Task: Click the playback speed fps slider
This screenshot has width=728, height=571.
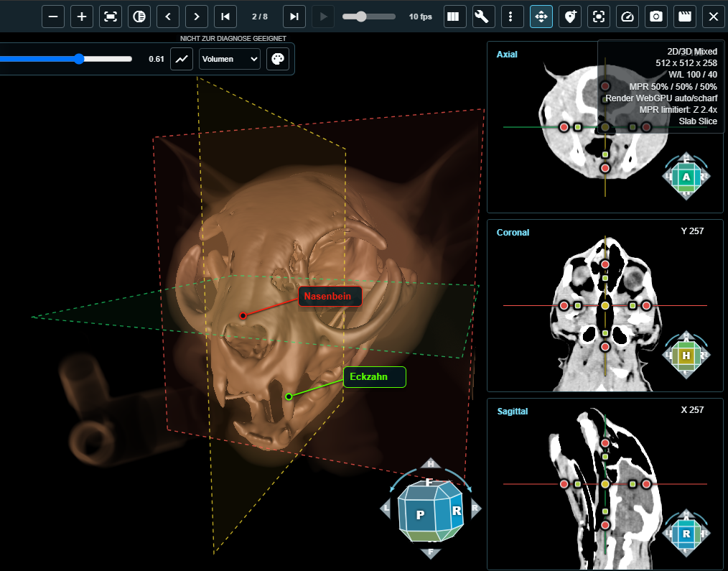Action: click(368, 17)
